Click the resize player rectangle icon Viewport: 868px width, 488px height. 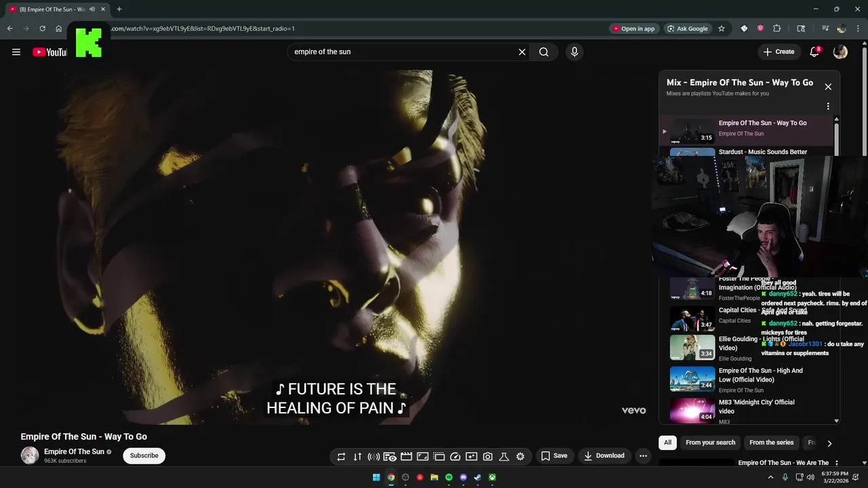click(x=422, y=457)
